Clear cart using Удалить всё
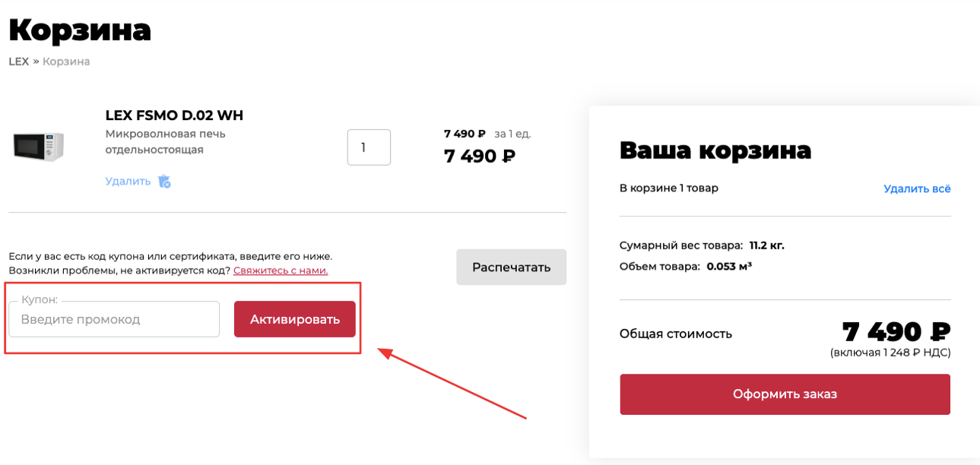Viewport: 980px width, 465px height. (917, 188)
